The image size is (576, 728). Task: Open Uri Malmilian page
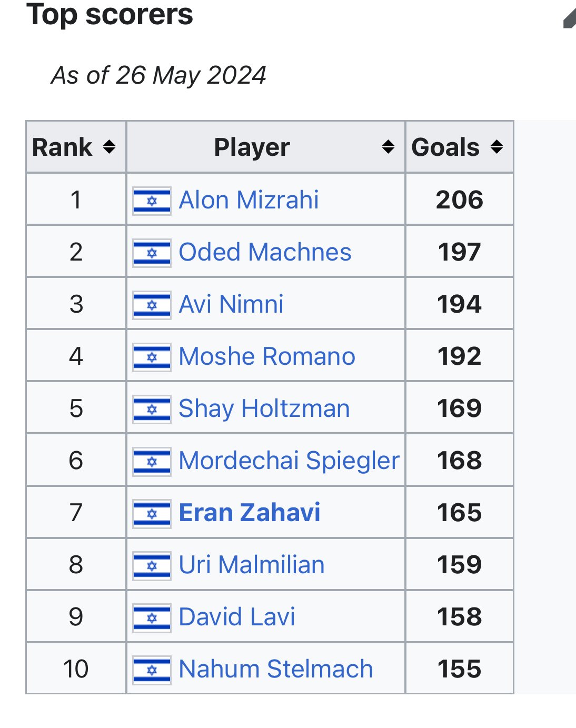252,565
